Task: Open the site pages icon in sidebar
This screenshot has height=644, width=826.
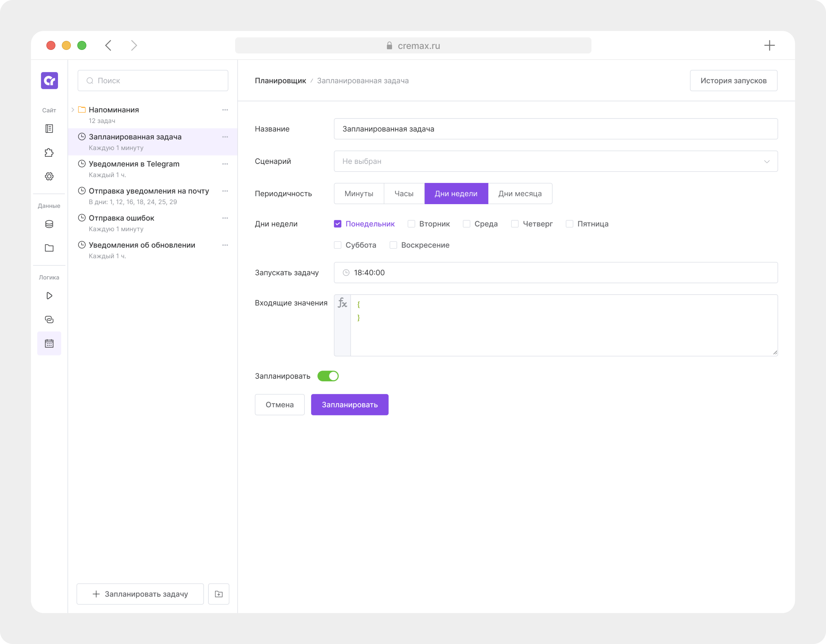Action: tap(49, 128)
